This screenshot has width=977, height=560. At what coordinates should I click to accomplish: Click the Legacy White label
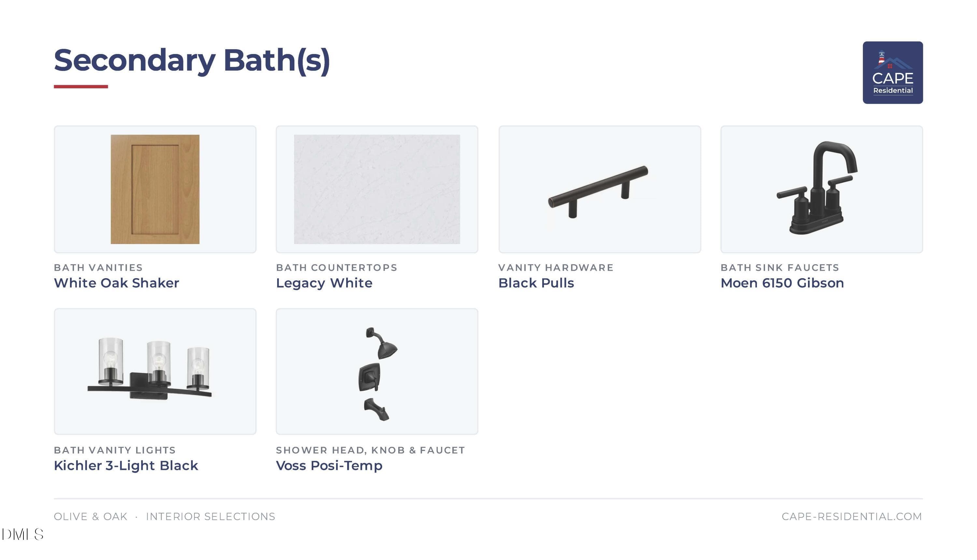324,283
